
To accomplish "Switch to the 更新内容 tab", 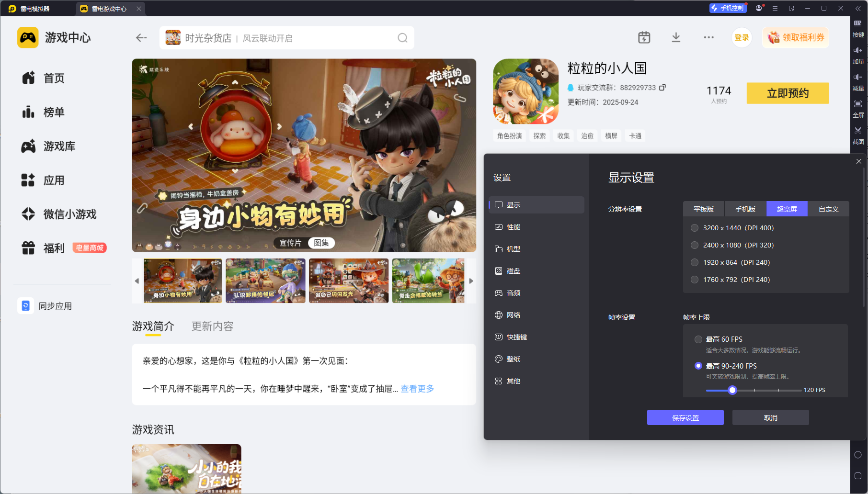I will click(212, 326).
